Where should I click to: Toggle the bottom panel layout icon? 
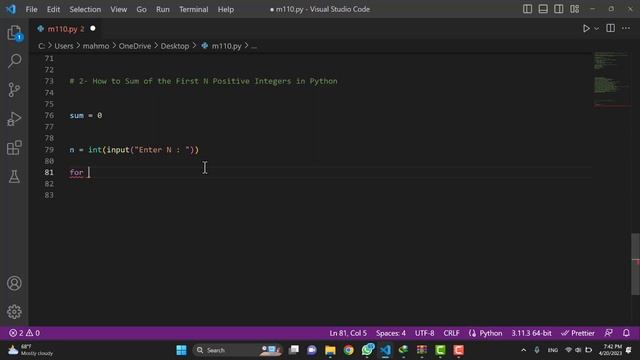click(x=543, y=9)
